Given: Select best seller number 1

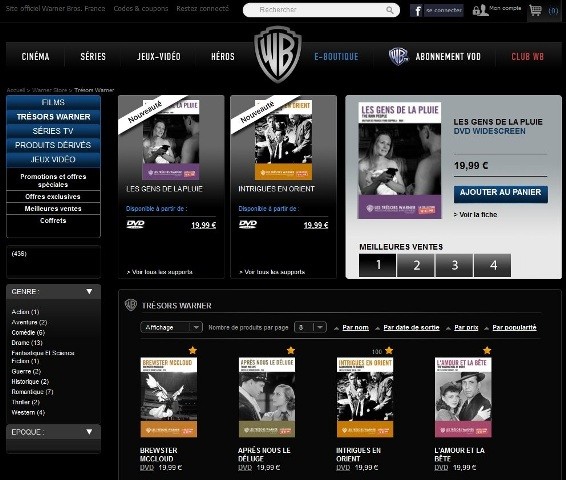Looking at the screenshot, I should pyautogui.click(x=378, y=265).
